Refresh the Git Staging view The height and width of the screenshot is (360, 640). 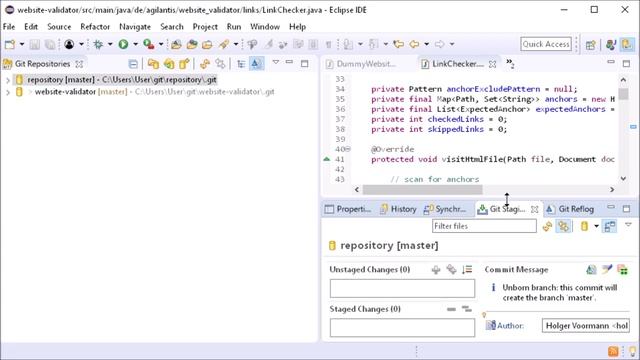548,226
